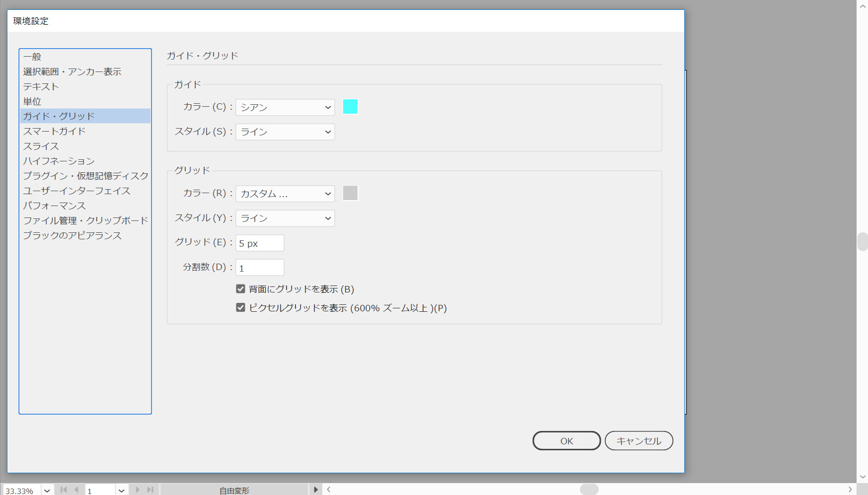This screenshot has height=495, width=868.
Task: Click the previous artboard arrow icon
Action: (76, 490)
